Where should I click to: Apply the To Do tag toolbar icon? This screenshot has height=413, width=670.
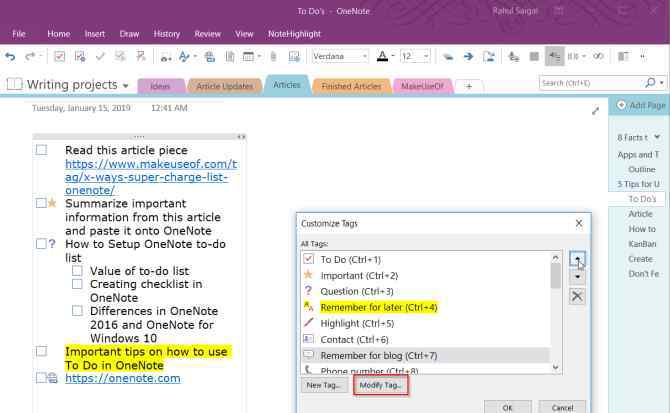coord(59,56)
